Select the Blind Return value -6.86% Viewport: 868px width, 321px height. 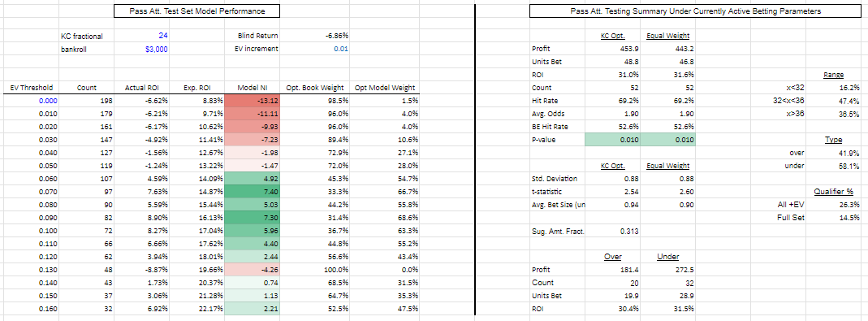(x=337, y=36)
